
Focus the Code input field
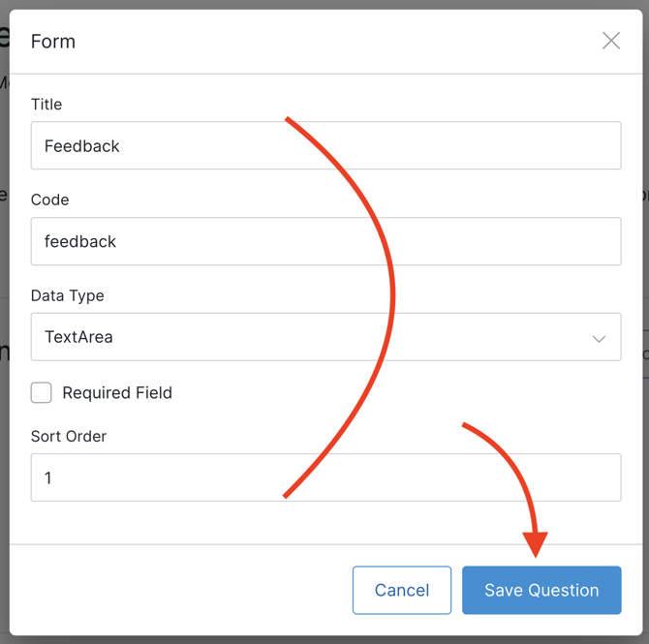coord(325,241)
